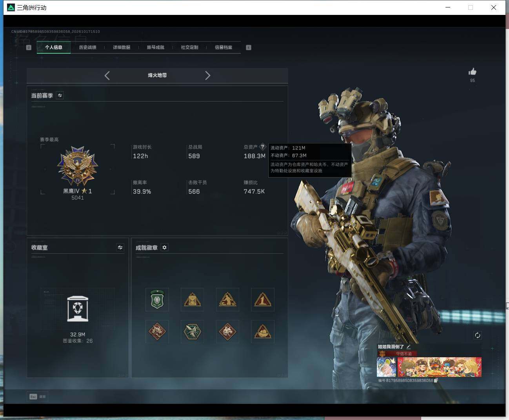Switch to previous mode with left chevron
Viewport: 509px width, 420px height.
[x=107, y=75]
